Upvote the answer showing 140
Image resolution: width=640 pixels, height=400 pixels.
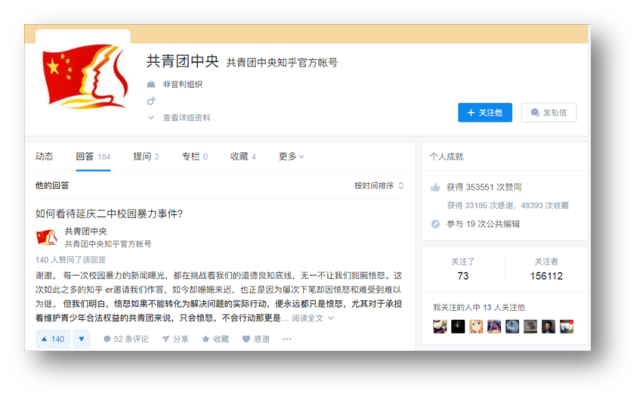(53, 339)
